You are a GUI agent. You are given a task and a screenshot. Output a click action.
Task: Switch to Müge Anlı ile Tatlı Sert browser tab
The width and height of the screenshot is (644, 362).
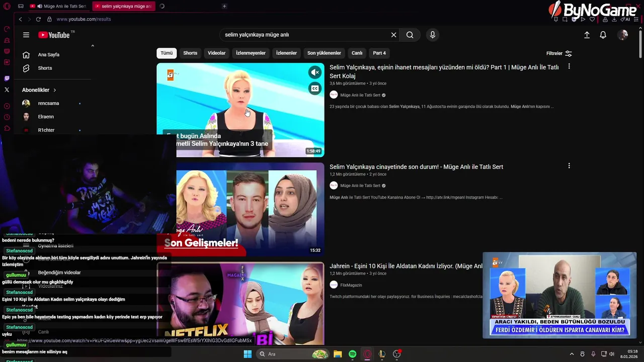click(x=59, y=7)
